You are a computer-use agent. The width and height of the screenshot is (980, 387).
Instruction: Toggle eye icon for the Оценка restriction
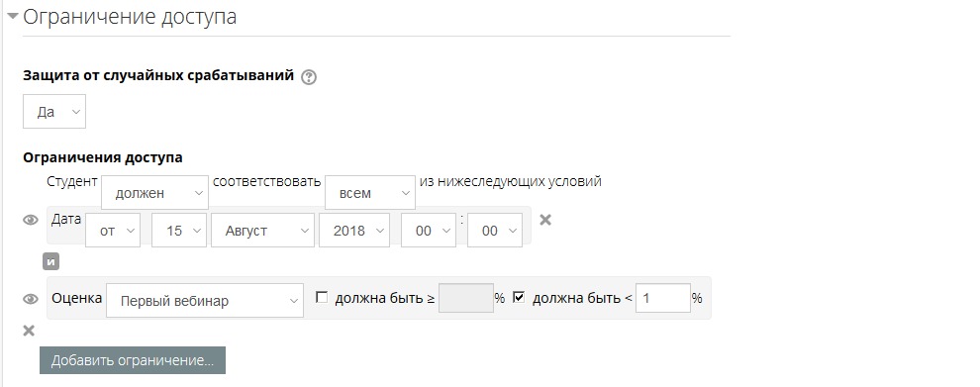coord(31,299)
